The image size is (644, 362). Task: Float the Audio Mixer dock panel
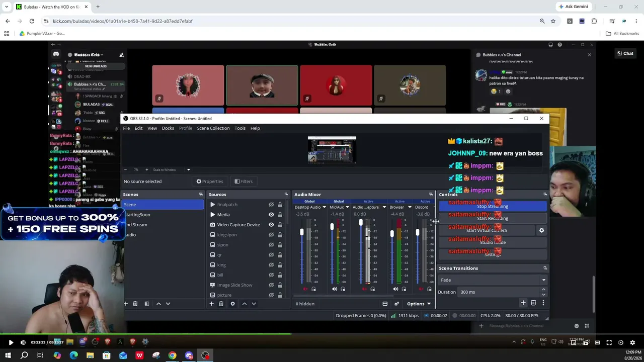click(x=431, y=195)
